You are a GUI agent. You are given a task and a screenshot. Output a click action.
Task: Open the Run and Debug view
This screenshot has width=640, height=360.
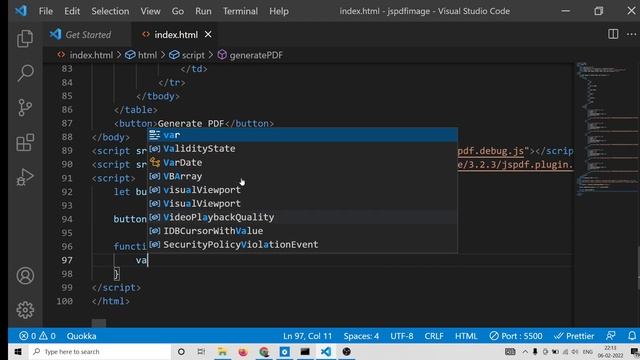coord(25,177)
